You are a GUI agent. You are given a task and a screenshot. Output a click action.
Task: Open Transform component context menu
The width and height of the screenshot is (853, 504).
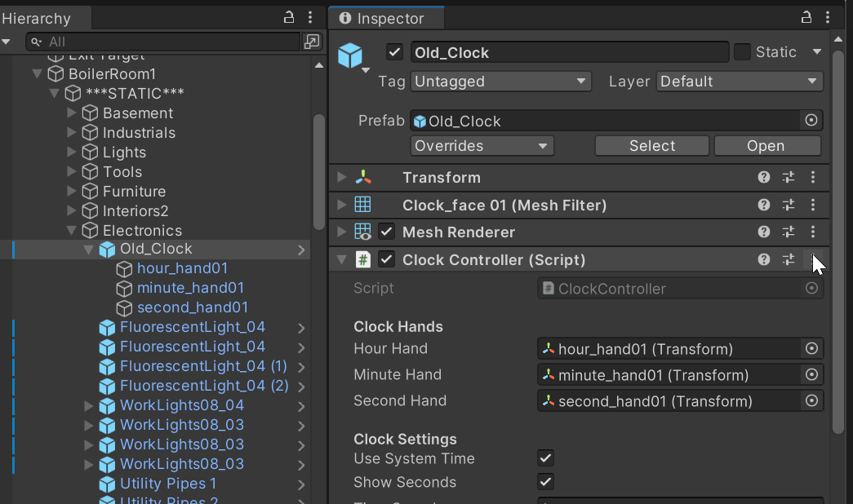coord(813,177)
